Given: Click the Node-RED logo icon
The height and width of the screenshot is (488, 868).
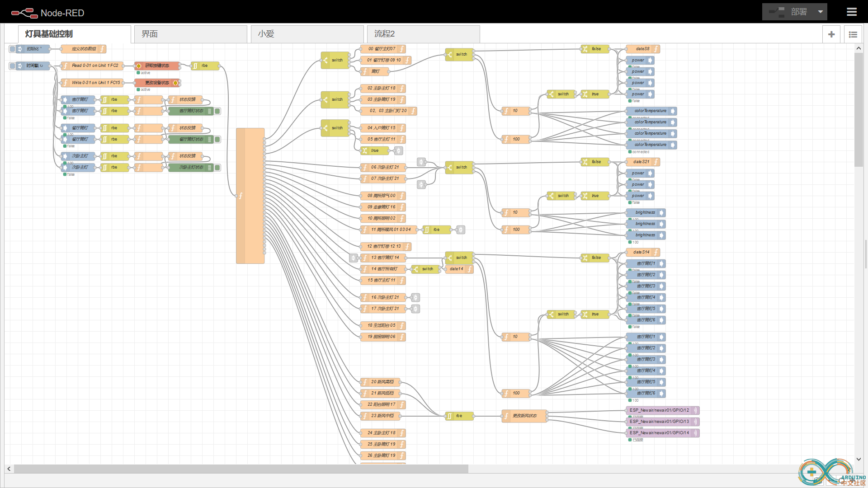Looking at the screenshot, I should (24, 13).
